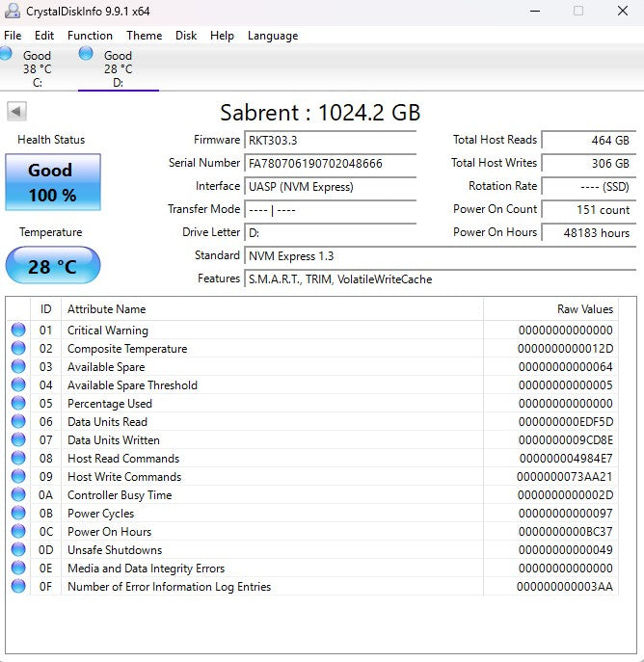The image size is (644, 662).
Task: Click the Total Host Writes value 306 GB
Action: (589, 163)
